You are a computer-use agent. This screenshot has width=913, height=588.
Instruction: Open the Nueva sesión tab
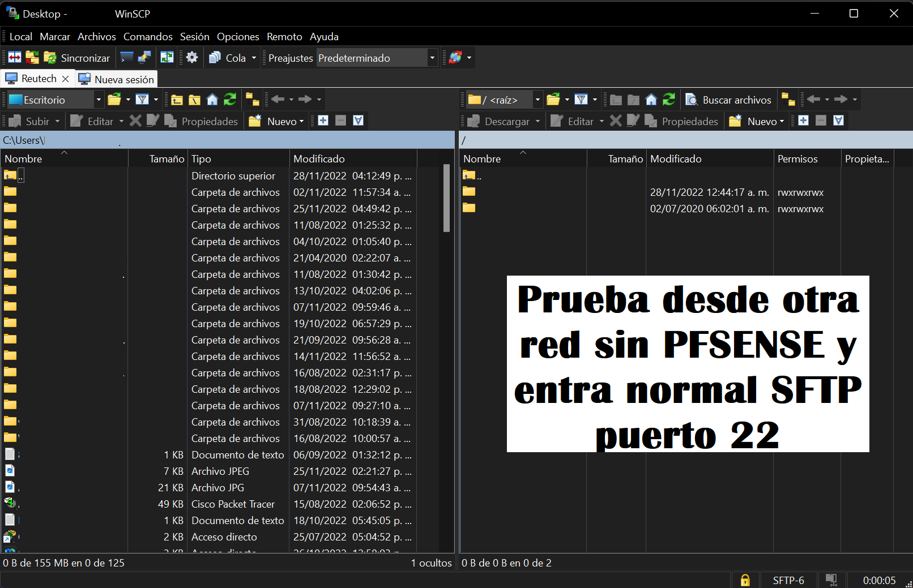(x=116, y=79)
